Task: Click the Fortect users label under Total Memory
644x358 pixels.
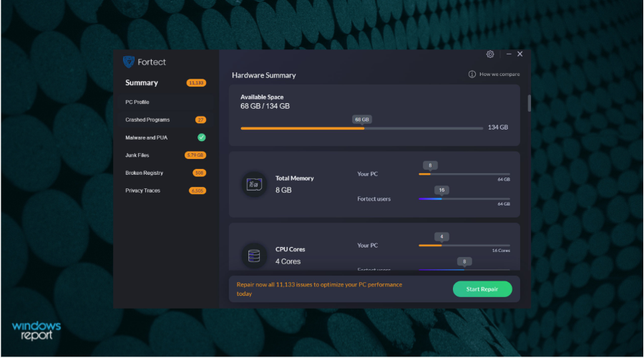Action: pyautogui.click(x=374, y=199)
